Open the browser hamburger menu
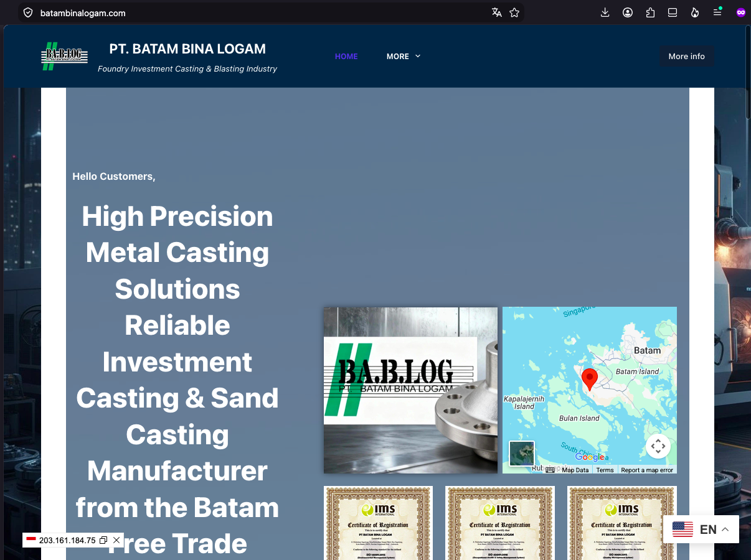751x560 pixels. click(x=717, y=12)
